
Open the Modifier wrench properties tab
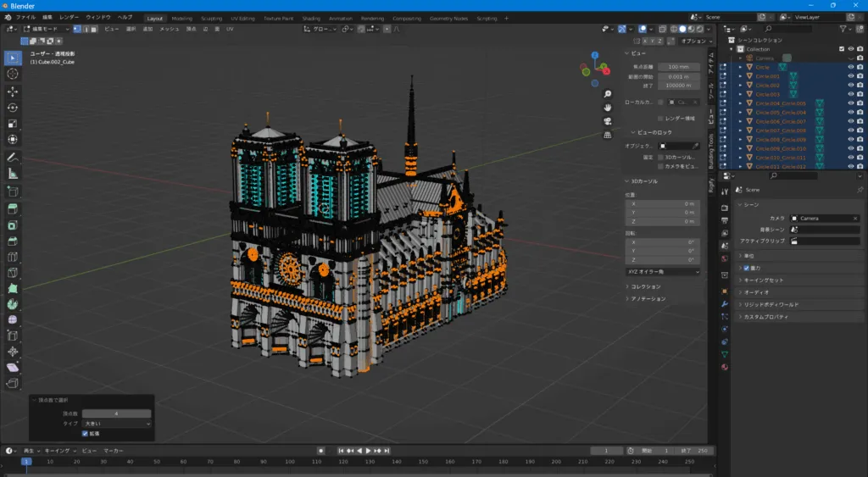click(725, 304)
